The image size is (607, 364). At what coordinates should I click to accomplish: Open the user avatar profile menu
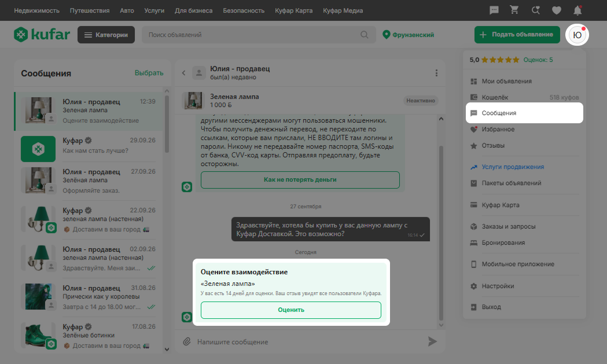click(x=577, y=35)
